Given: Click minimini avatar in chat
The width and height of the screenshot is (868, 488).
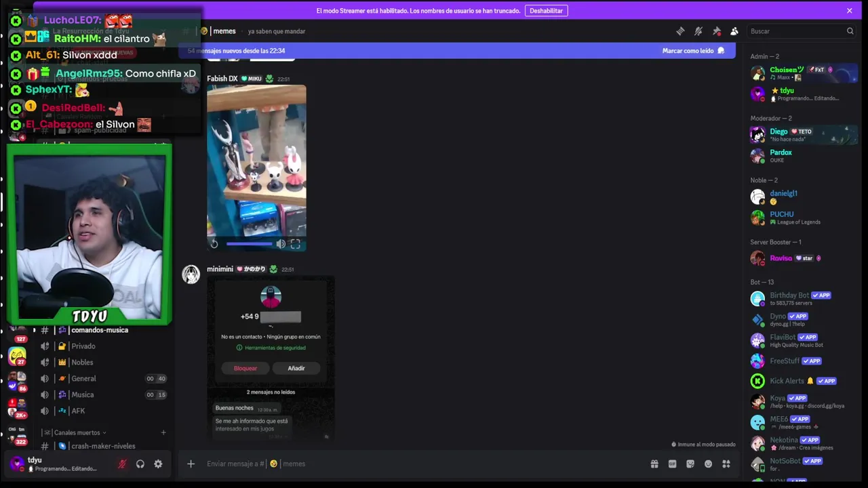Looking at the screenshot, I should [x=191, y=274].
